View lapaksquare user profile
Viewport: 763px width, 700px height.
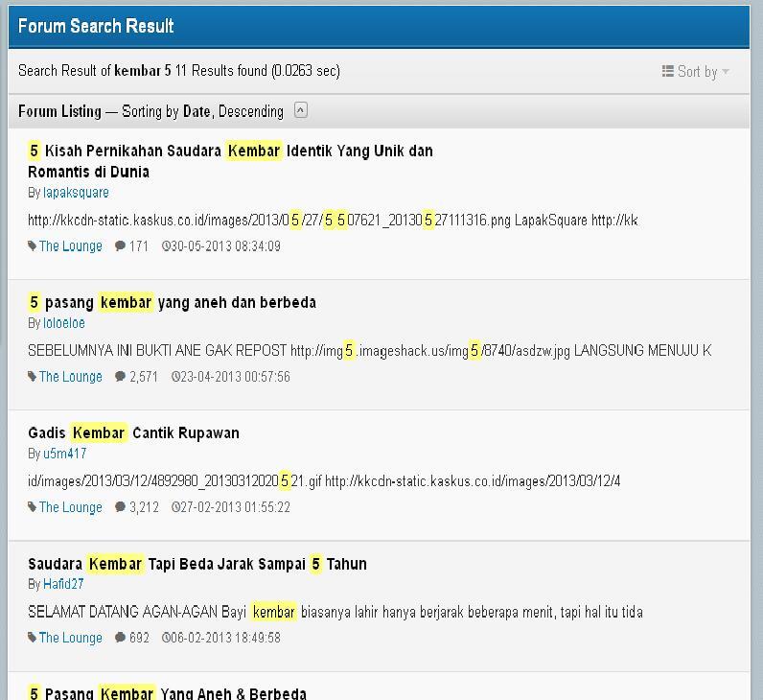pos(76,193)
